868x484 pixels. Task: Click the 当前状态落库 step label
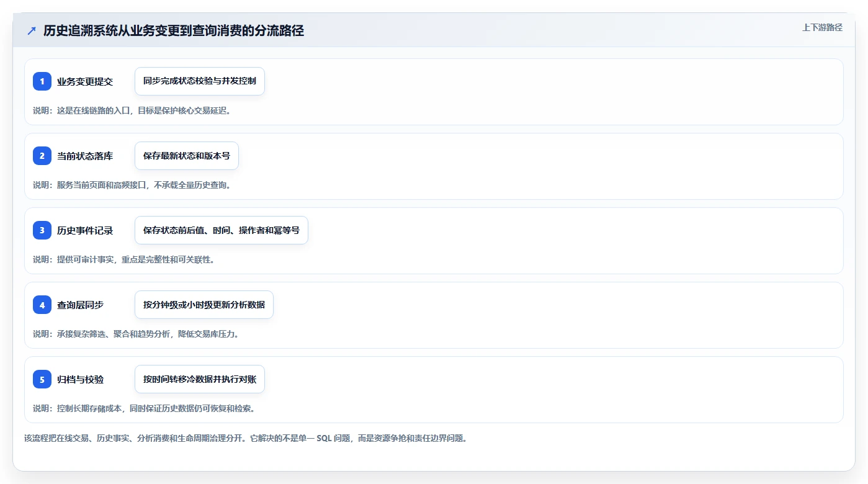(85, 156)
